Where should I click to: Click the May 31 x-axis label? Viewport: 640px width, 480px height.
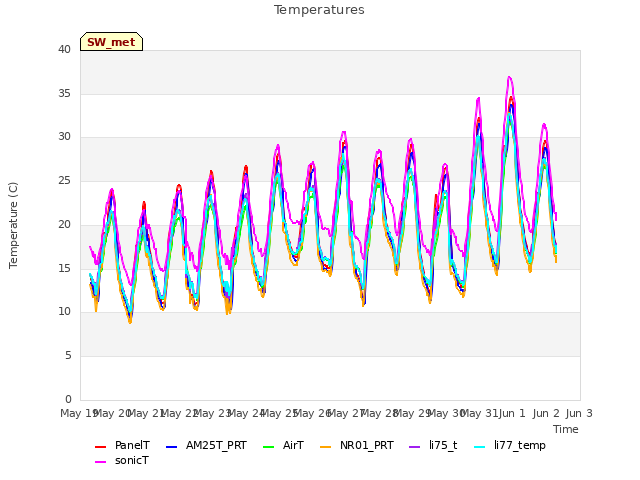(479, 413)
